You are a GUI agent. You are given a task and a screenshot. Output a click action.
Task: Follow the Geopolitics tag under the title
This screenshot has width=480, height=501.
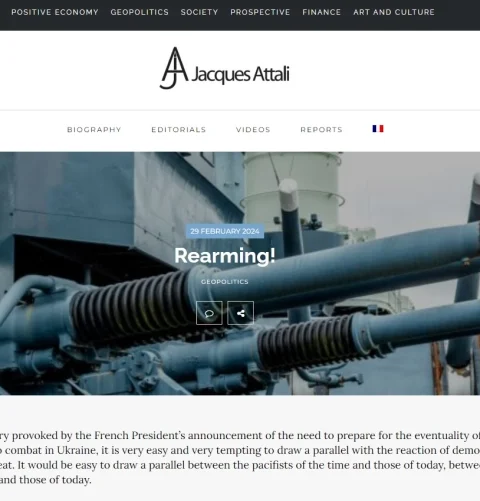pos(225,282)
